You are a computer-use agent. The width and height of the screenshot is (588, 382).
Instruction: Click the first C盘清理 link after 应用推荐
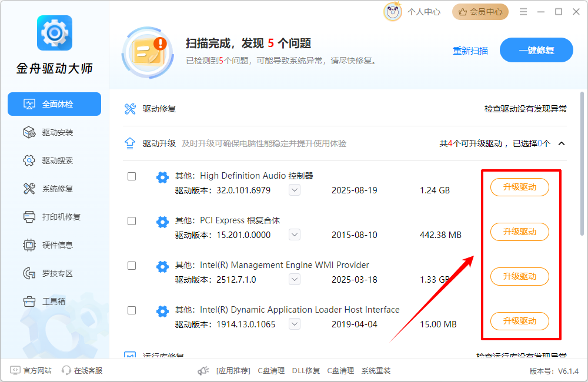point(271,371)
